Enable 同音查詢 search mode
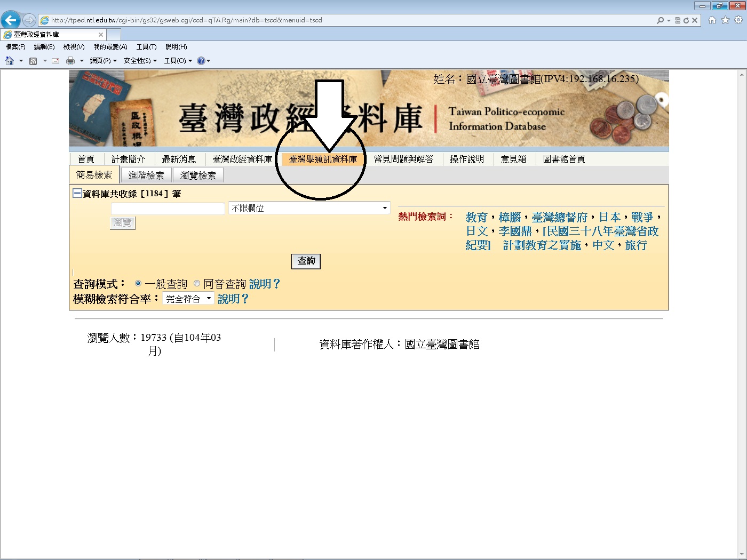747x560 pixels. click(197, 284)
